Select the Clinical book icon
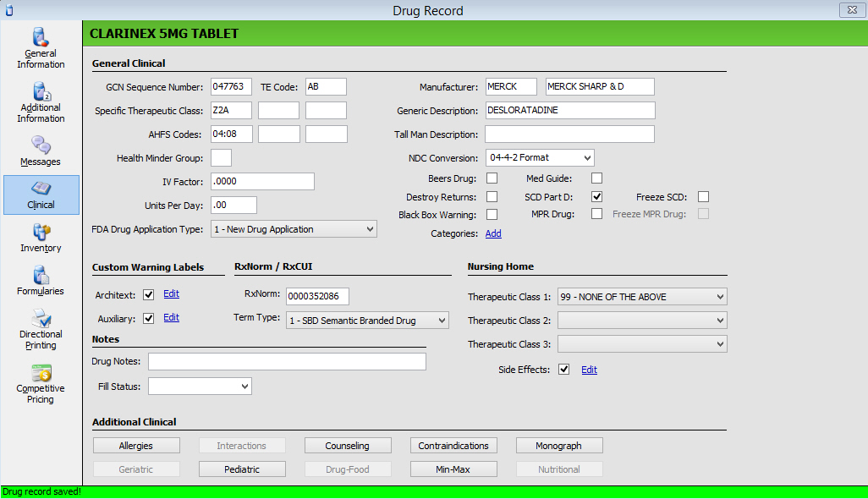The image size is (868, 499). [x=41, y=188]
